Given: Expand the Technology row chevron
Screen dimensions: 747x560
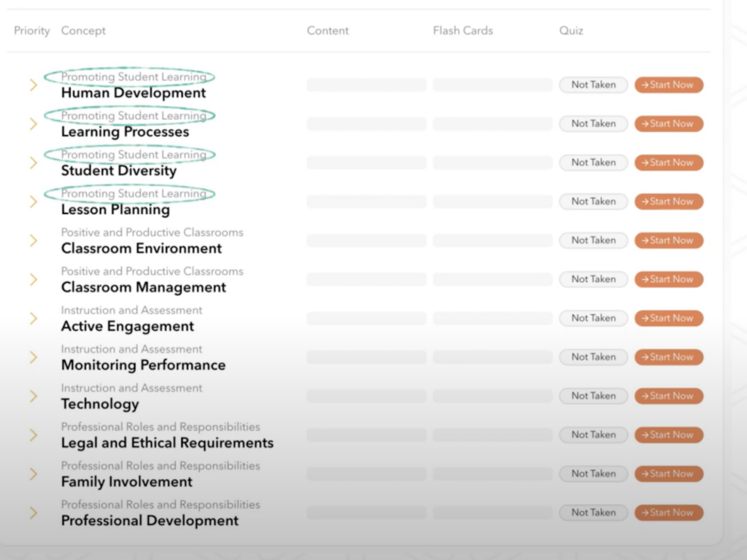Looking at the screenshot, I should [33, 396].
